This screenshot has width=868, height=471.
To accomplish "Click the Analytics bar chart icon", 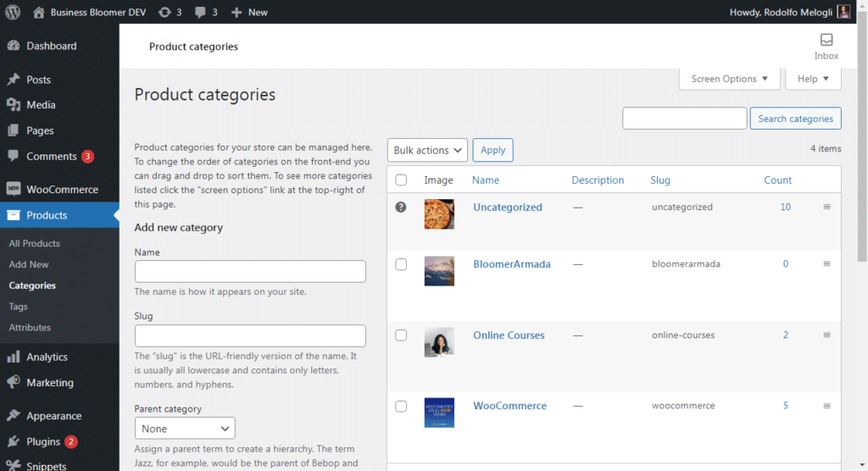I will click(x=14, y=357).
